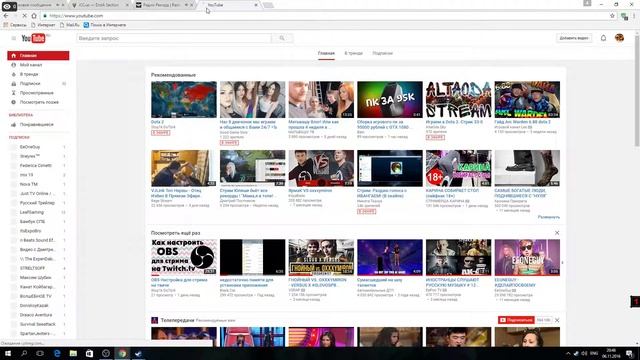
Task: Open Посмотреть позже in sidebar
Action: 38,102
